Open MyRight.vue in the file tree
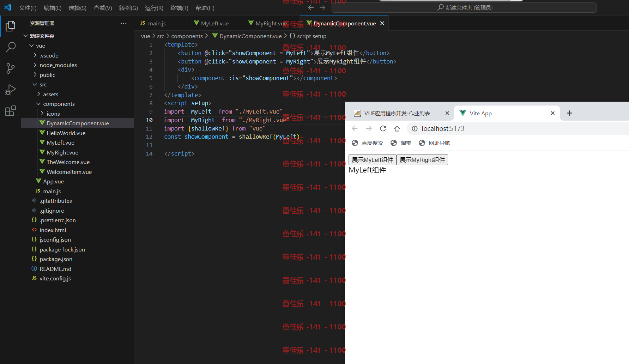This screenshot has height=364, width=629. click(77, 152)
